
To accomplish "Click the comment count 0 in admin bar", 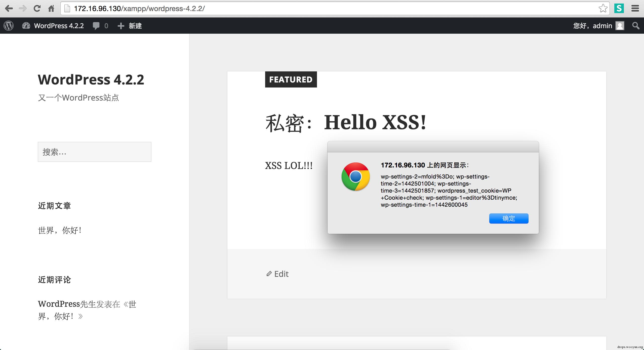I will coord(106,26).
